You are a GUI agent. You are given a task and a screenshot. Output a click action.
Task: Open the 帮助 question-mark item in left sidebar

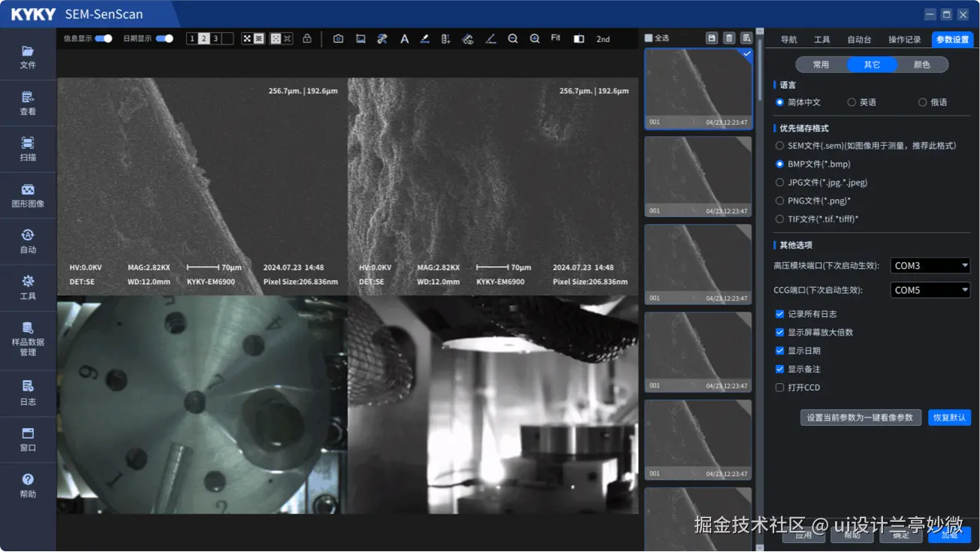tap(28, 486)
